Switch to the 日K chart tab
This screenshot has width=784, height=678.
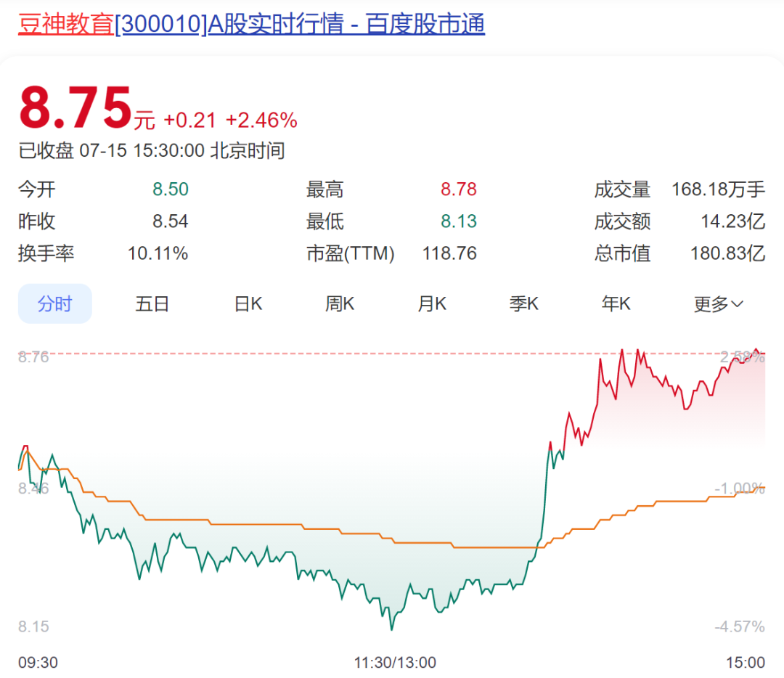point(248,303)
